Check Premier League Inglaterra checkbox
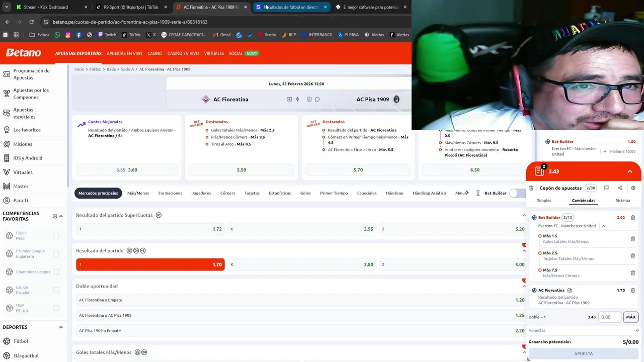Viewport: 644px width, 362px height. pos(56,253)
